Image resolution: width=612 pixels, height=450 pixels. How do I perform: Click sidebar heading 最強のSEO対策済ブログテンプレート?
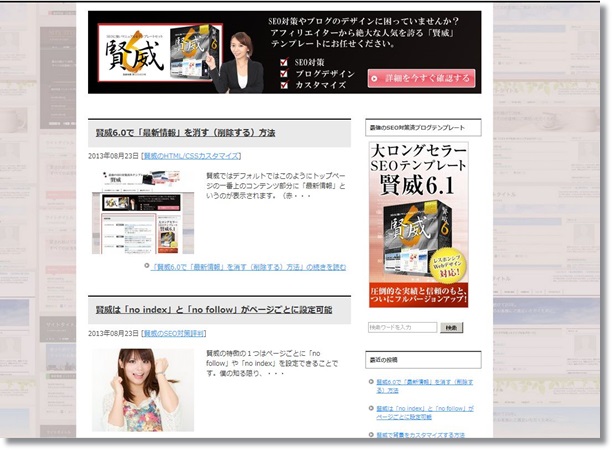click(x=423, y=128)
